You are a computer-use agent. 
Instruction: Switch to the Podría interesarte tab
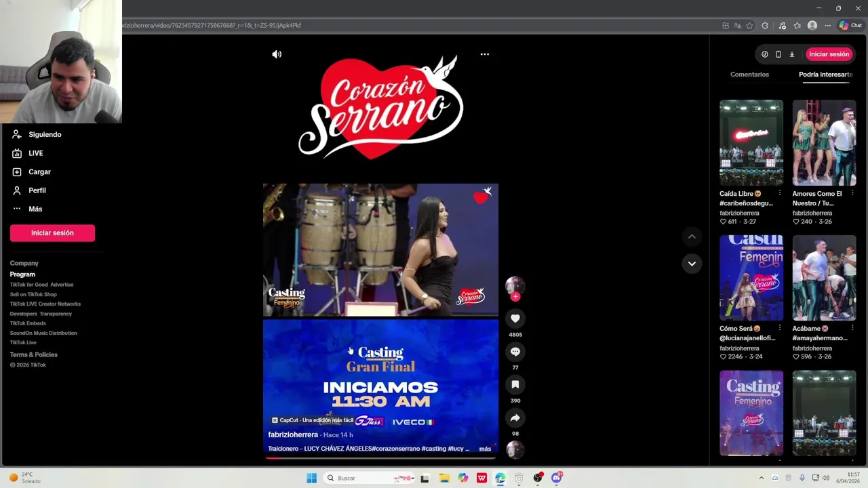tap(825, 75)
